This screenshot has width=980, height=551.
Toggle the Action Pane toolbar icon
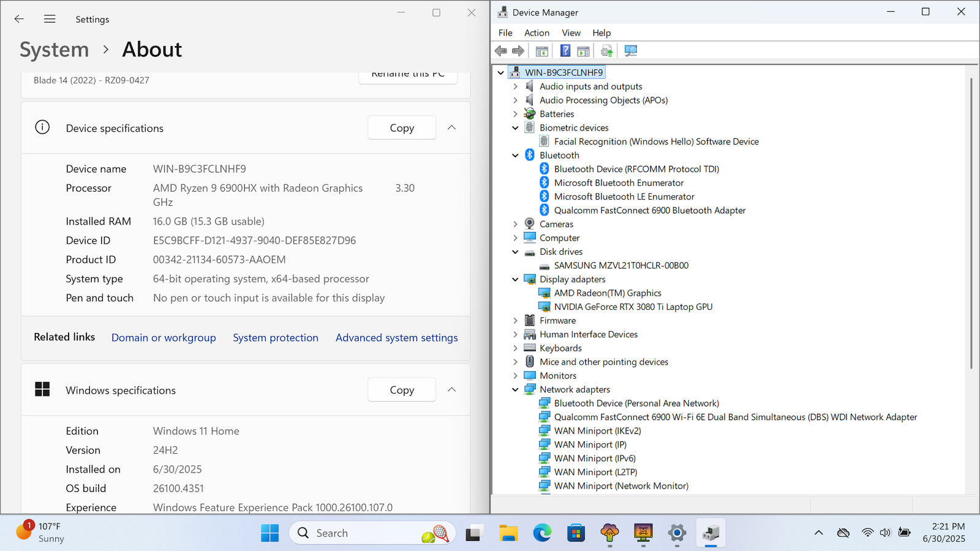(583, 51)
